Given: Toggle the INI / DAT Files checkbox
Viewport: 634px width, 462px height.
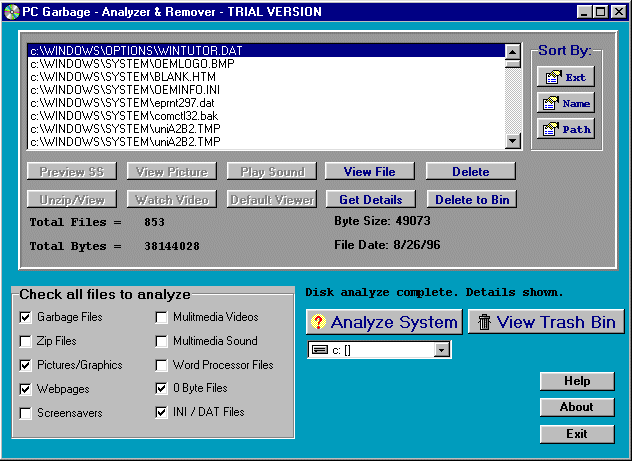Looking at the screenshot, I should coord(161,412).
